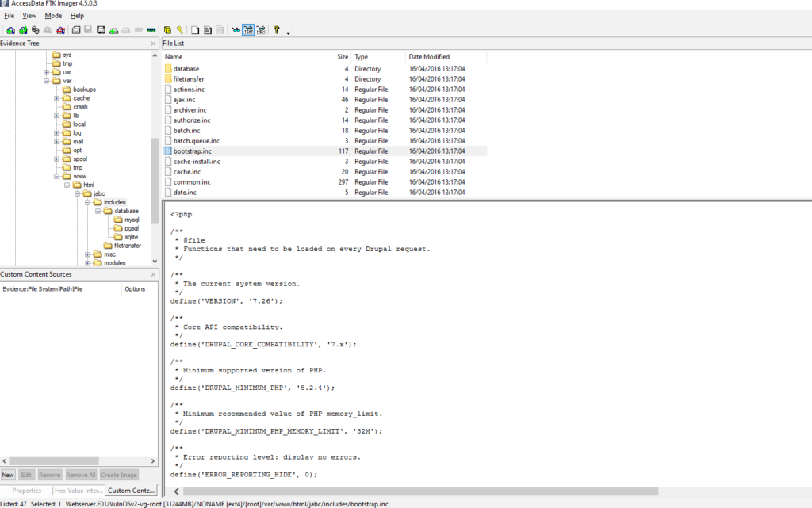Toggle the Hex view mode
The width and height of the screenshot is (812, 508).
point(261,29)
